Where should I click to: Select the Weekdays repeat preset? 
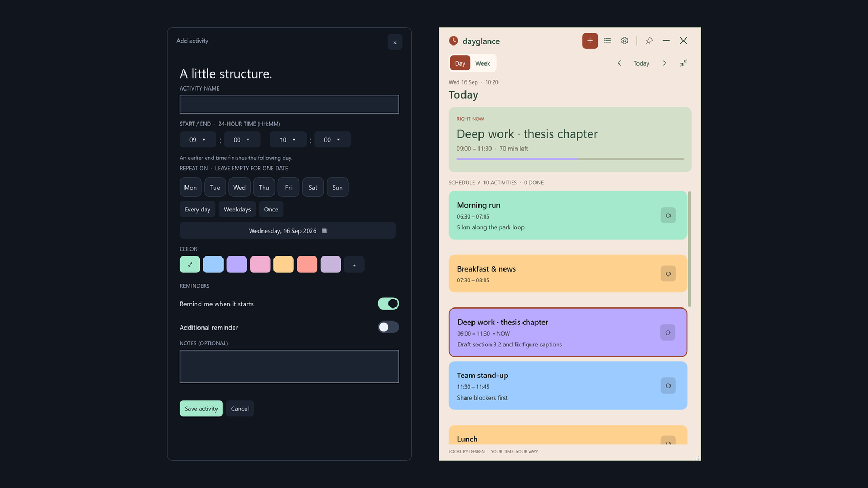pos(237,209)
